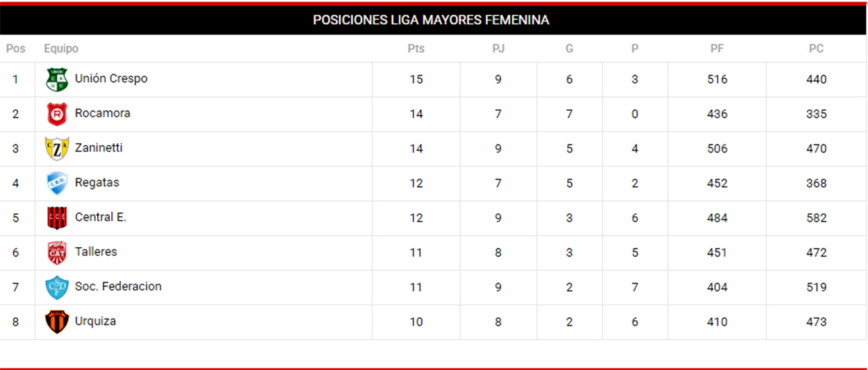Image resolution: width=868 pixels, height=370 pixels.
Task: Click the PF column header
Action: 717,49
